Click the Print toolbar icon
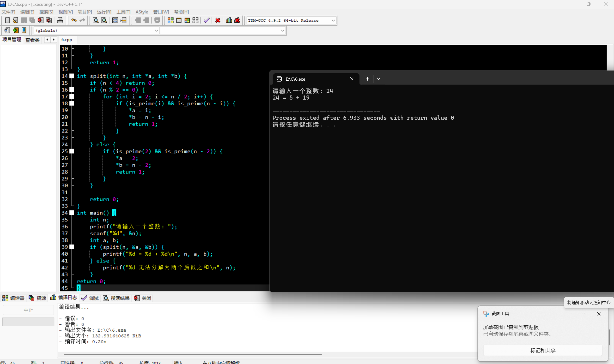 (60, 20)
